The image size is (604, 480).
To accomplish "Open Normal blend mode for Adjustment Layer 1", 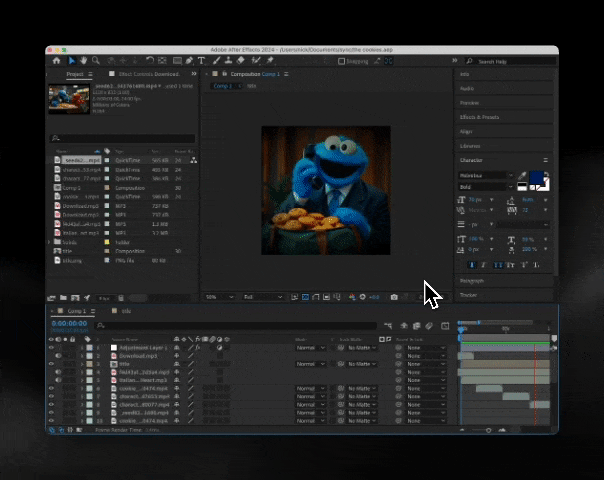I will coord(310,348).
